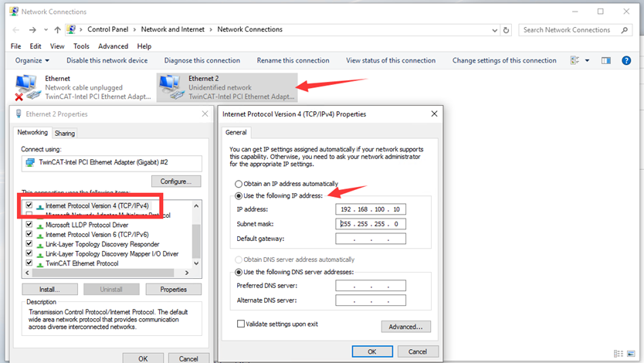Open the Help menu
644x363 pixels.
point(144,46)
